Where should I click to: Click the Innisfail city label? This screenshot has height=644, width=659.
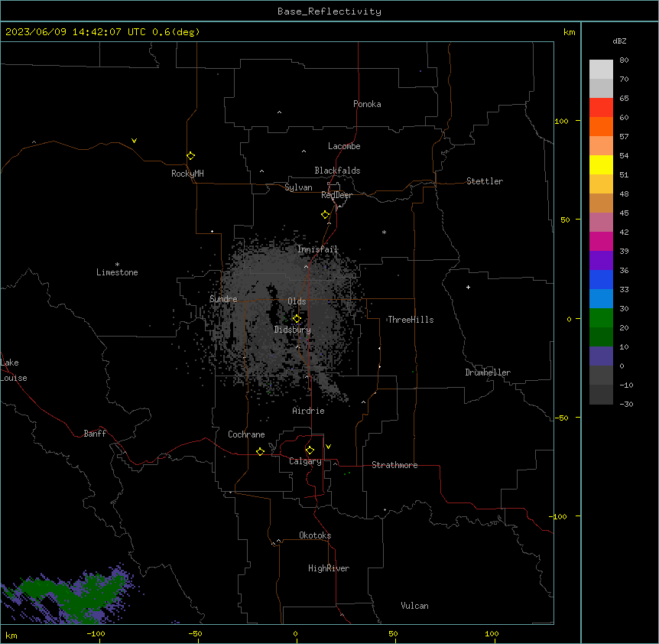pyautogui.click(x=318, y=249)
